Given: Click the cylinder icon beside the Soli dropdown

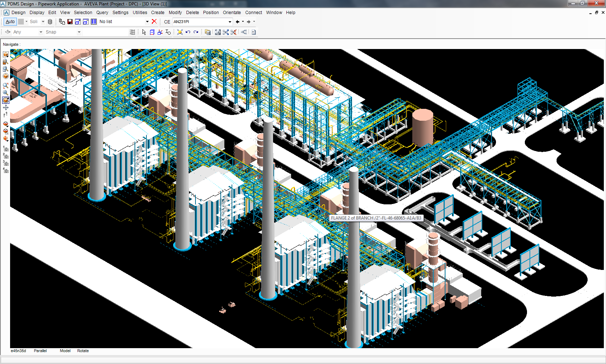Looking at the screenshot, I should pos(50,22).
